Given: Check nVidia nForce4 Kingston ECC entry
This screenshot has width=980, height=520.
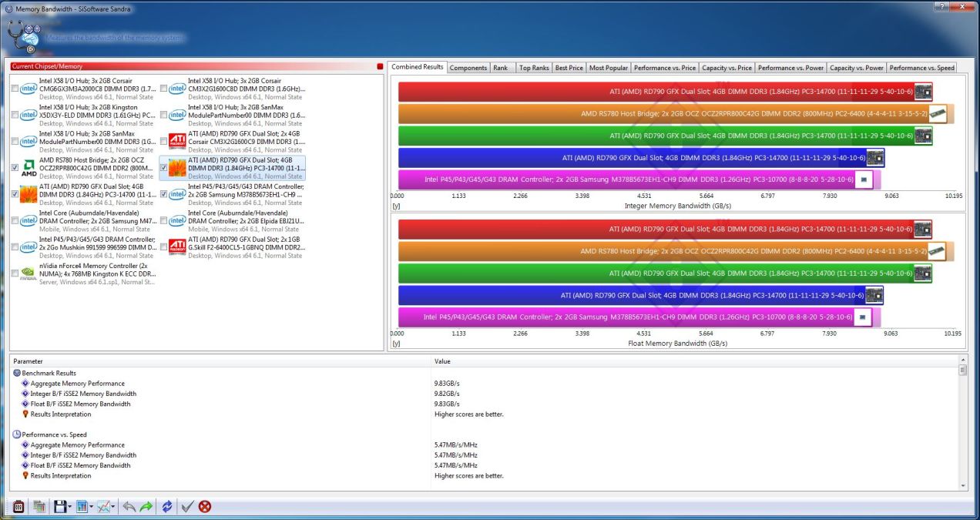Looking at the screenshot, I should pos(15,273).
